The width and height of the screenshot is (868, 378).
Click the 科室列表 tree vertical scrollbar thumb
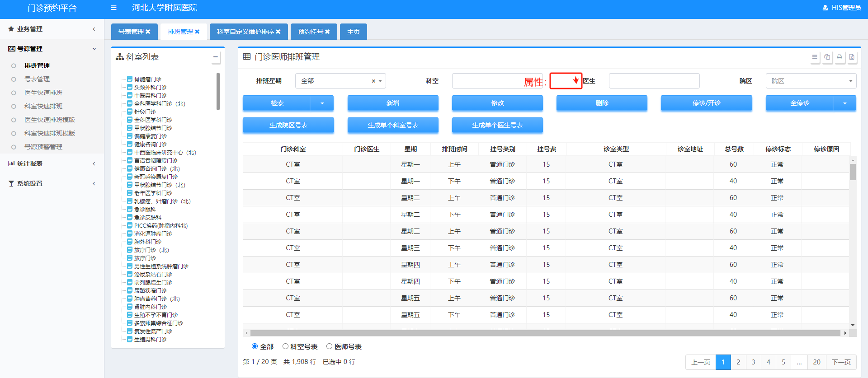pyautogui.click(x=218, y=92)
